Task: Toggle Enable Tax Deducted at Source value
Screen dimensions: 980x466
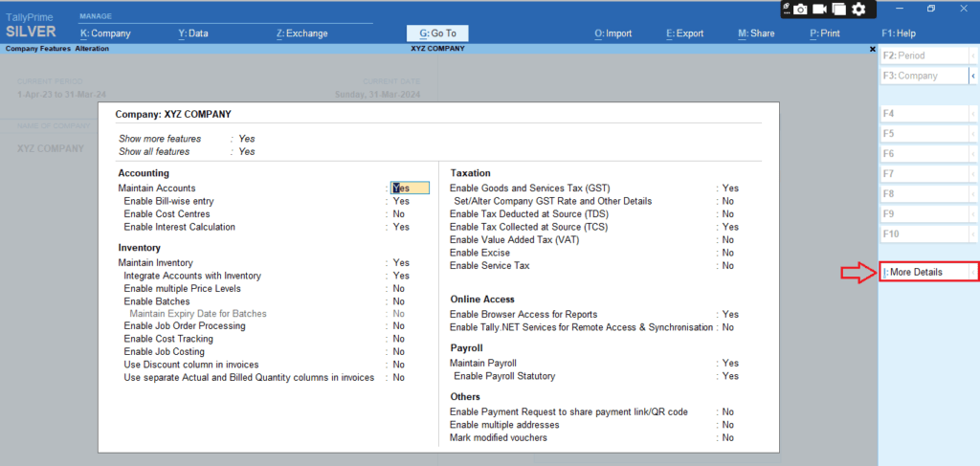Action: pos(728,213)
